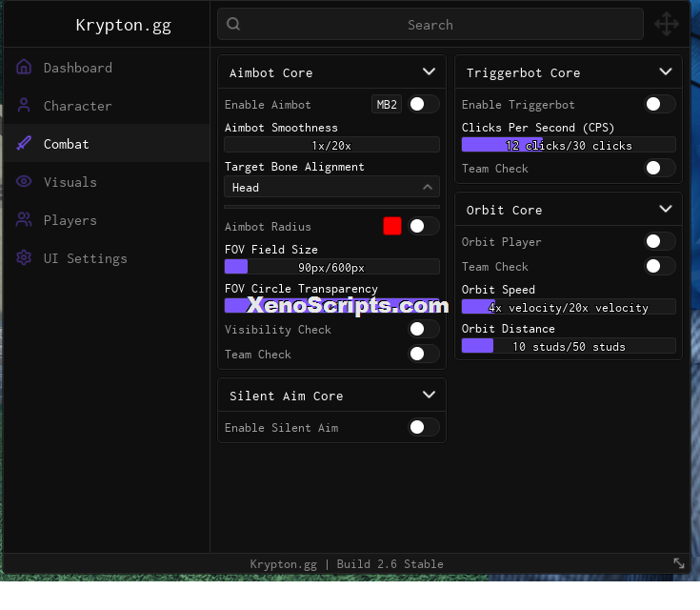Click the FOV Circle Transparency slider
The height and width of the screenshot is (610, 700).
click(x=331, y=306)
